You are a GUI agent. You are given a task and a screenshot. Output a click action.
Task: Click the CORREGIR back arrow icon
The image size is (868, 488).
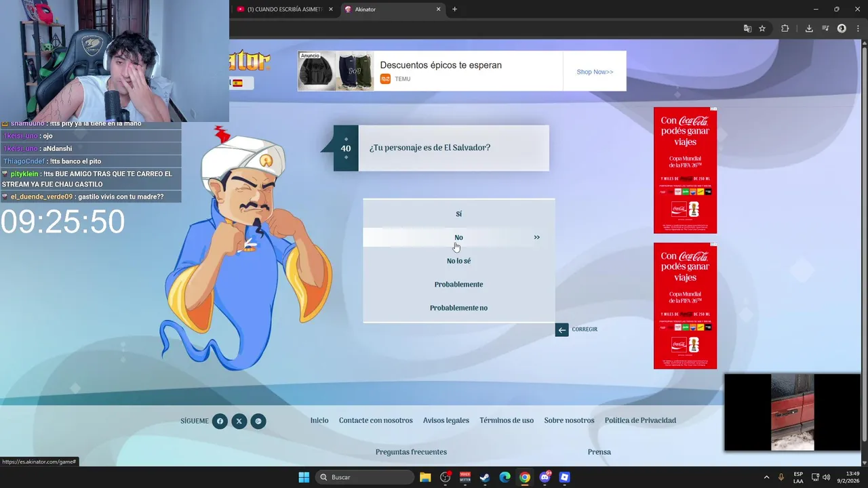[x=561, y=330]
